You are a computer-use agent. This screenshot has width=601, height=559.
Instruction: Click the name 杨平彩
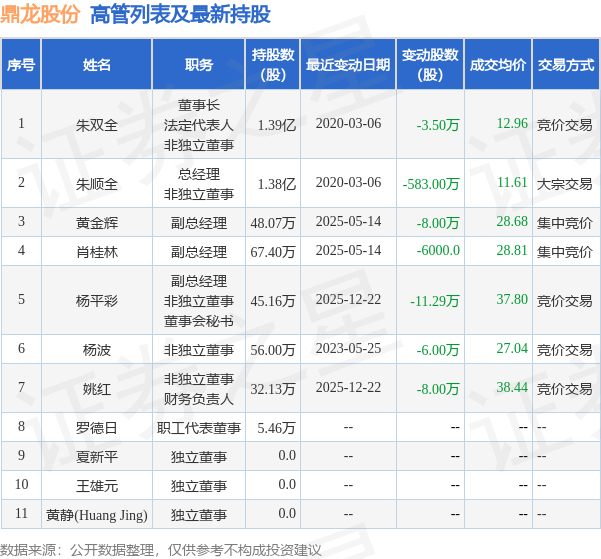coord(97,301)
